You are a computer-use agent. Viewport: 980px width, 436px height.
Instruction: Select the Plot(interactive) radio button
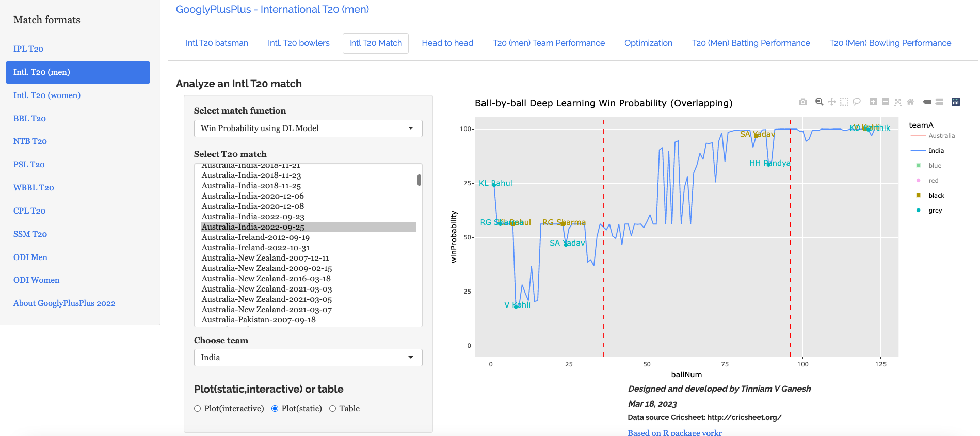coord(198,409)
